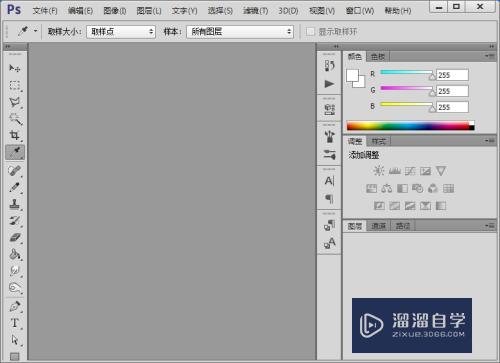
Task: Collapse the right panels to icons
Action: [x=492, y=47]
